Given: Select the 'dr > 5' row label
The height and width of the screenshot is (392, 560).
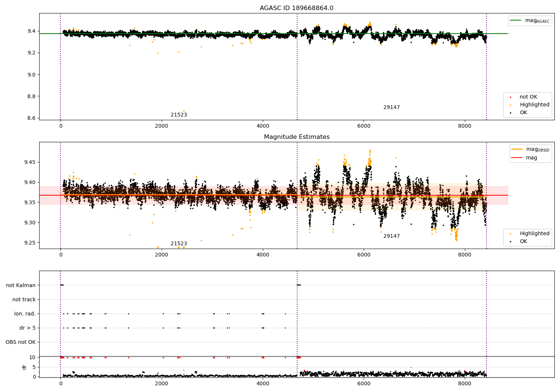Looking at the screenshot, I should (x=28, y=328).
